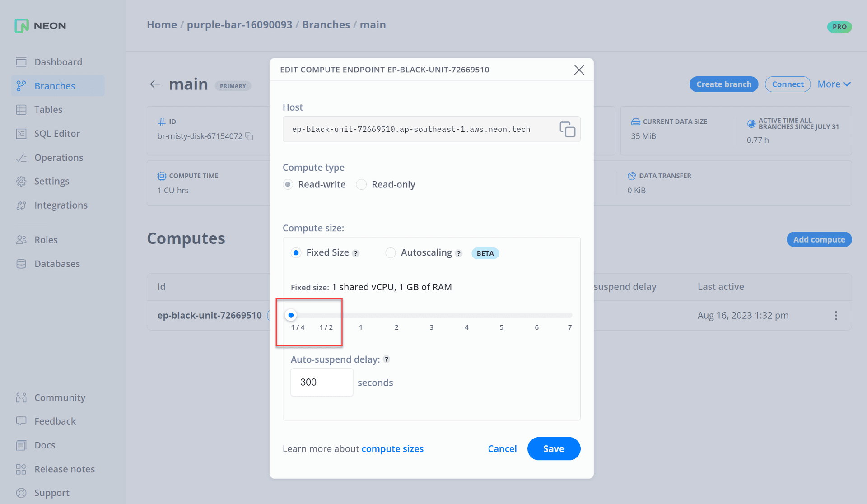Click compute sizes hyperlink

pyautogui.click(x=392, y=449)
